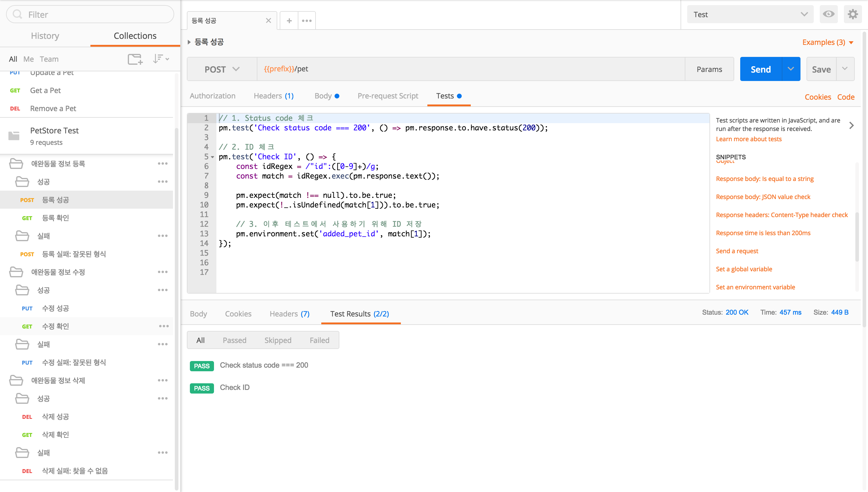Viewport: 868px width, 492px height.
Task: Click the Passed filter in Test Results
Action: pyautogui.click(x=234, y=340)
